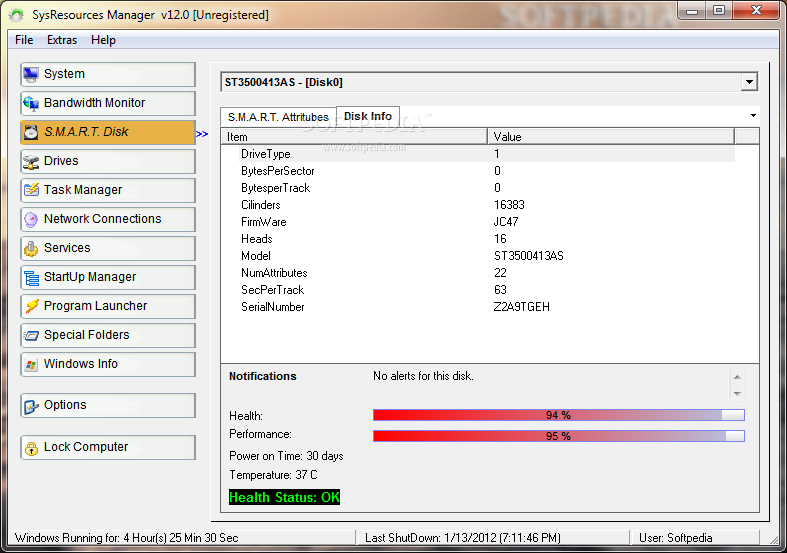Click the Drives icon
Viewport: 787px width, 553px height.
[31, 161]
